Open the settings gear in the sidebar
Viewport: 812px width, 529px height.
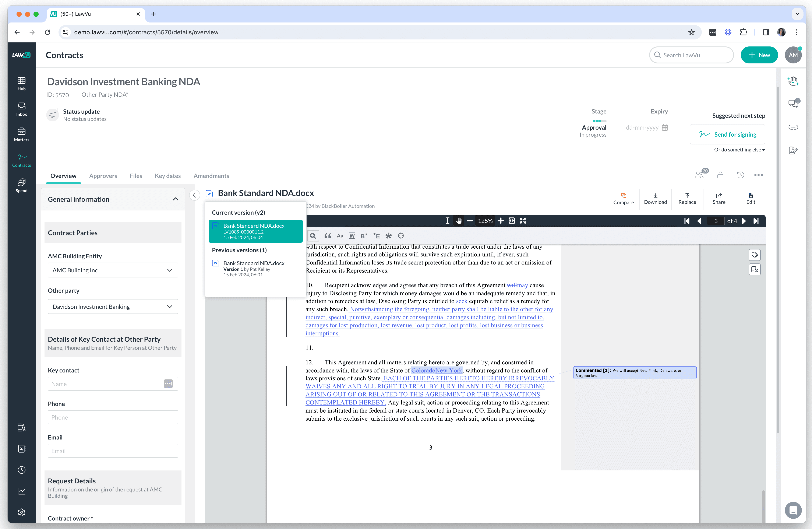pos(21,512)
